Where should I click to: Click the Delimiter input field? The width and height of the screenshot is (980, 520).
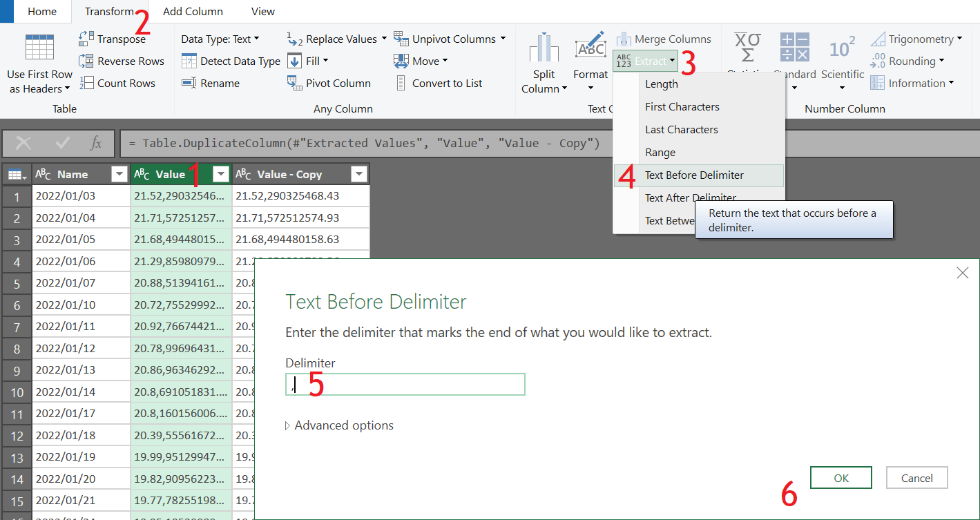pyautogui.click(x=405, y=385)
